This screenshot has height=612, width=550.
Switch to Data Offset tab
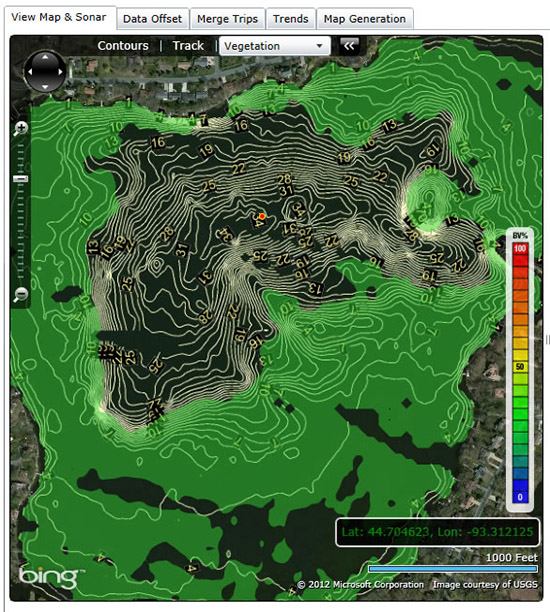coord(152,19)
